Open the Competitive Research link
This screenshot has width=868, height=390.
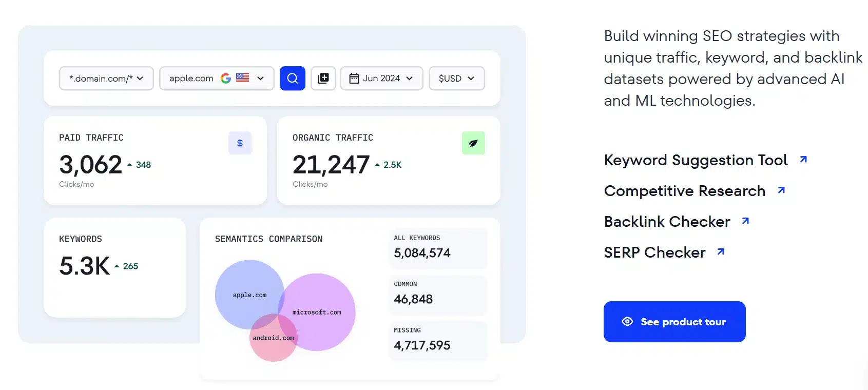[x=684, y=190]
